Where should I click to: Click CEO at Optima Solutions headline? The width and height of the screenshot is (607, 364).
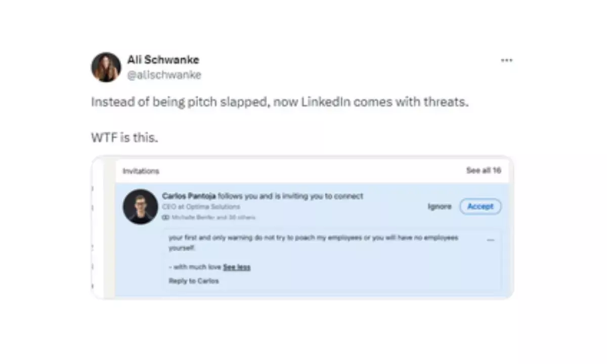(x=200, y=207)
